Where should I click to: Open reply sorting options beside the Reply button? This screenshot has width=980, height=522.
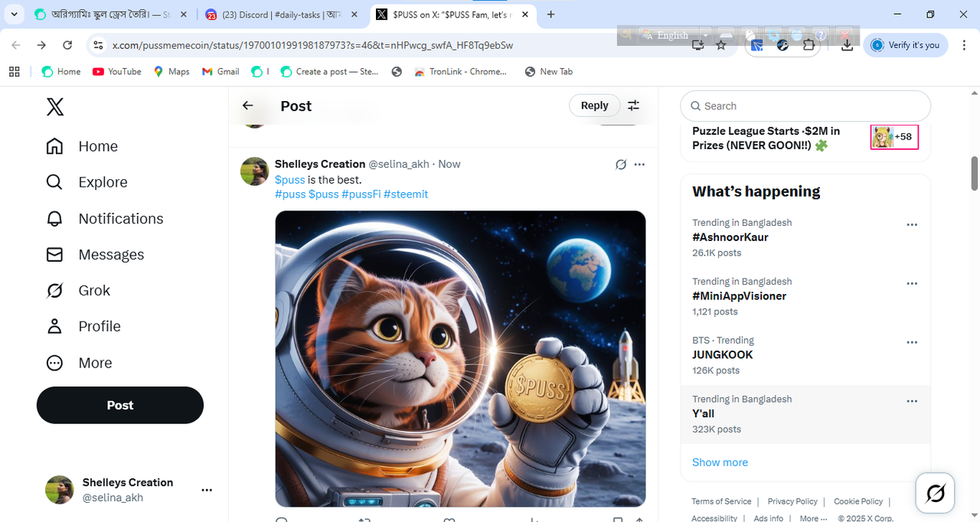tap(633, 106)
